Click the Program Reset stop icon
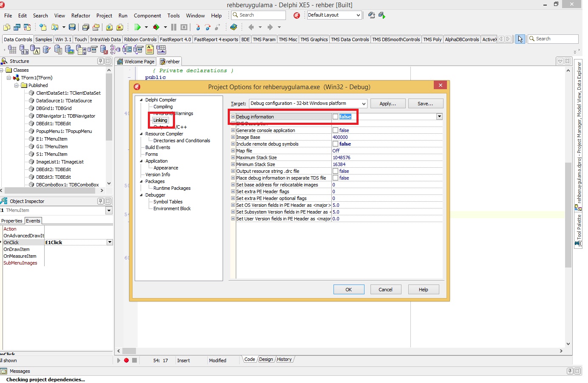588x383 pixels. (x=184, y=27)
